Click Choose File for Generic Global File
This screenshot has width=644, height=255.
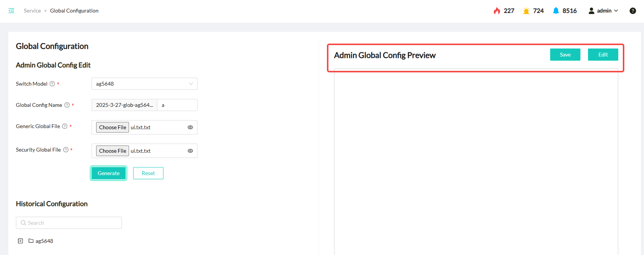click(x=112, y=127)
